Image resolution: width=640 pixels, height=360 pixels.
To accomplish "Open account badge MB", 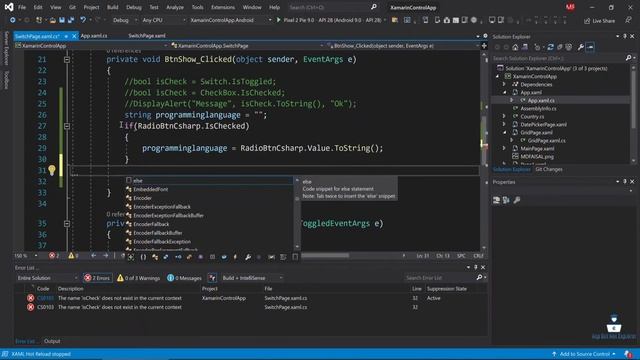I will 570,7.
